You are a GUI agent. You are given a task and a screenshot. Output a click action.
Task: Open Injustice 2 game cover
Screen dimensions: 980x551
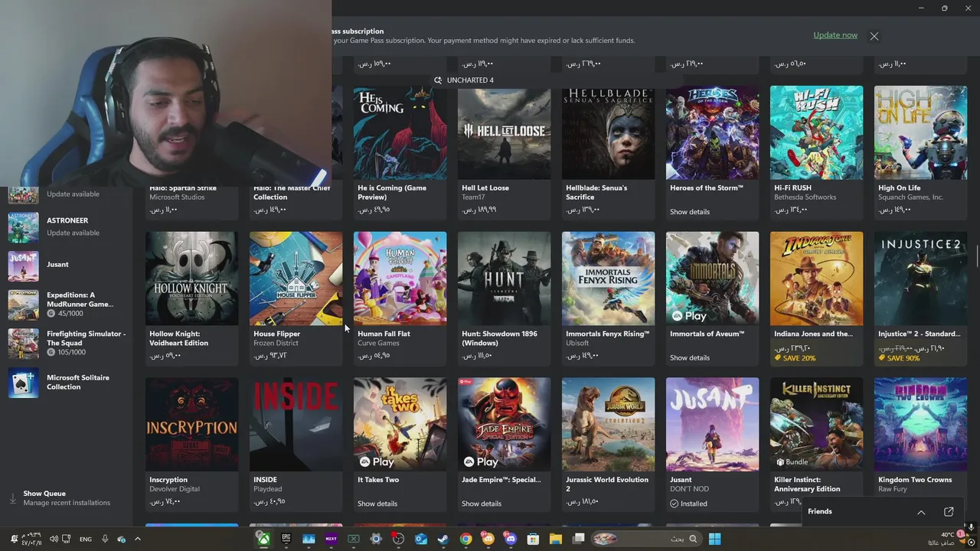921,279
